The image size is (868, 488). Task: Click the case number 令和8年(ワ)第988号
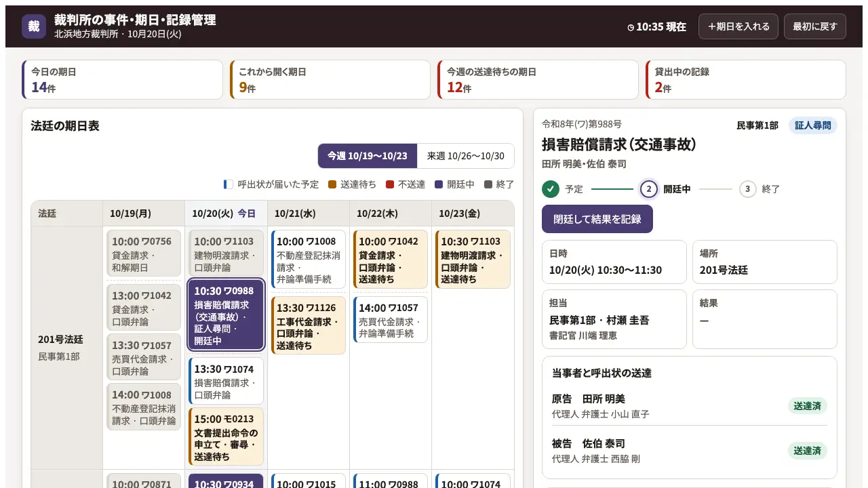[x=582, y=124]
